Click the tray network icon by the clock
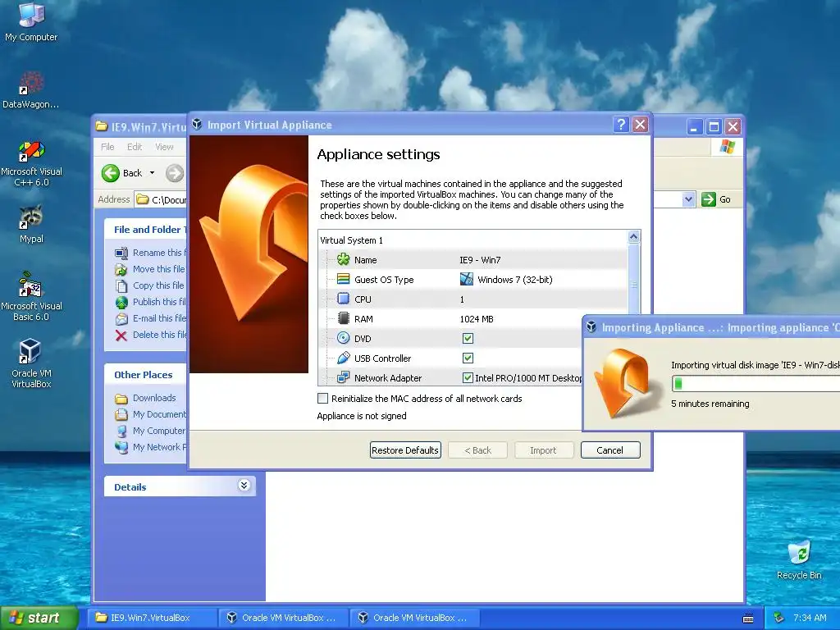The image size is (840, 630). coord(779,618)
